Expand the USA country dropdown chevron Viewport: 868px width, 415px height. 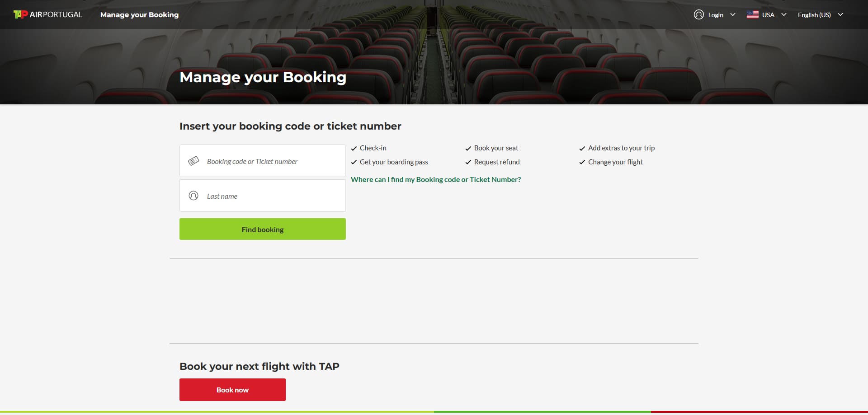click(784, 14)
